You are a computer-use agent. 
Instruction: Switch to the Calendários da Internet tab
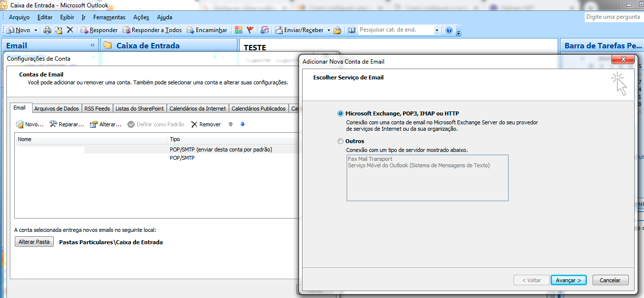pos(197,109)
